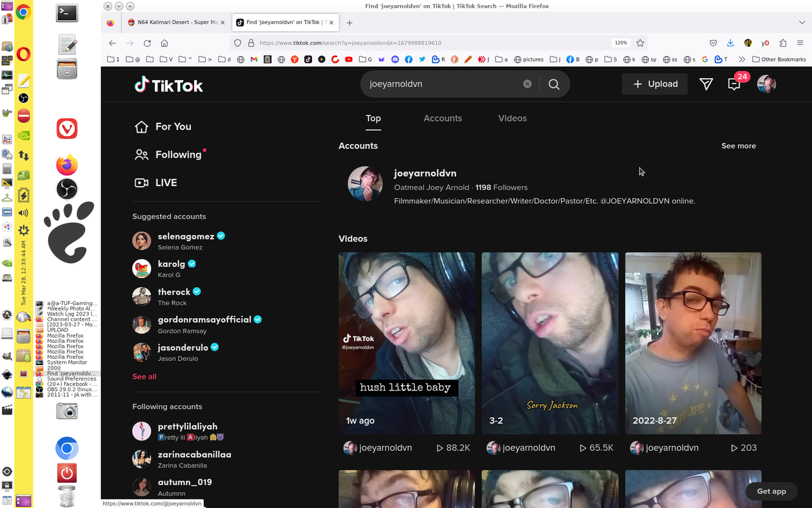Open Firefox home page button

tap(164, 43)
